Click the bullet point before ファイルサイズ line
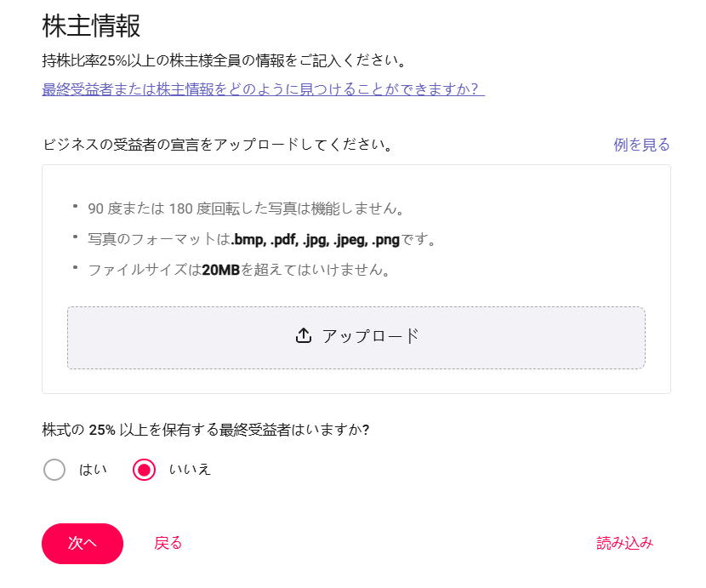Image resolution: width=706 pixels, height=588 pixels. click(75, 268)
